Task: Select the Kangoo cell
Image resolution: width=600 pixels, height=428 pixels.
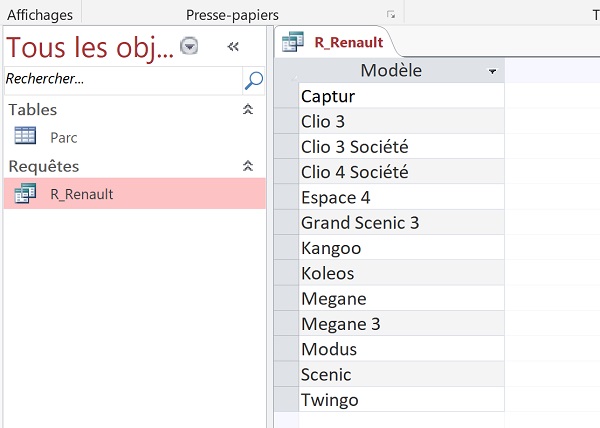Action: [x=401, y=247]
